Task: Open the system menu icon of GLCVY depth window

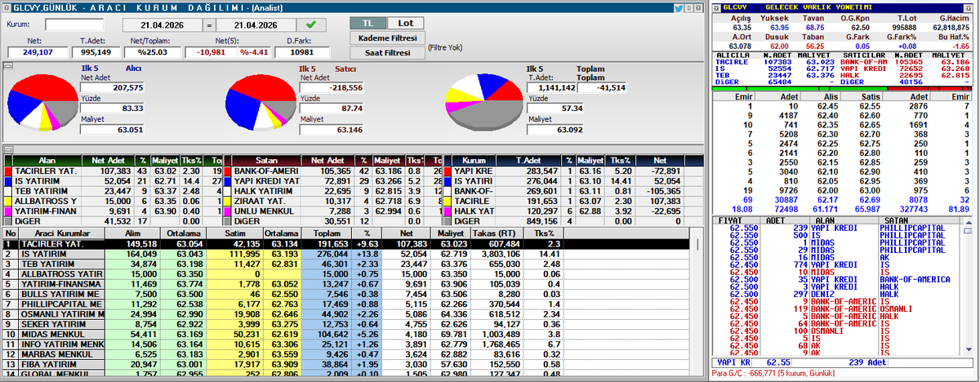Action: [x=715, y=7]
